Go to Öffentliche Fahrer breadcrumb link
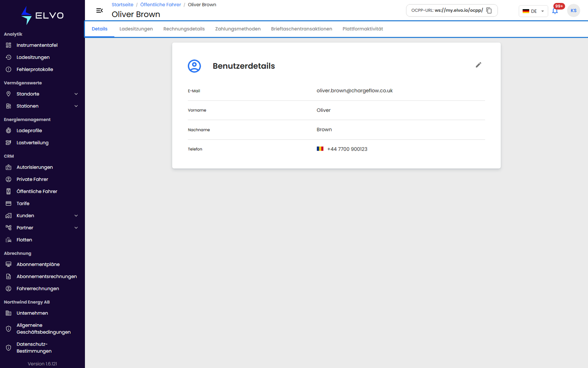The height and width of the screenshot is (368, 588). click(161, 5)
